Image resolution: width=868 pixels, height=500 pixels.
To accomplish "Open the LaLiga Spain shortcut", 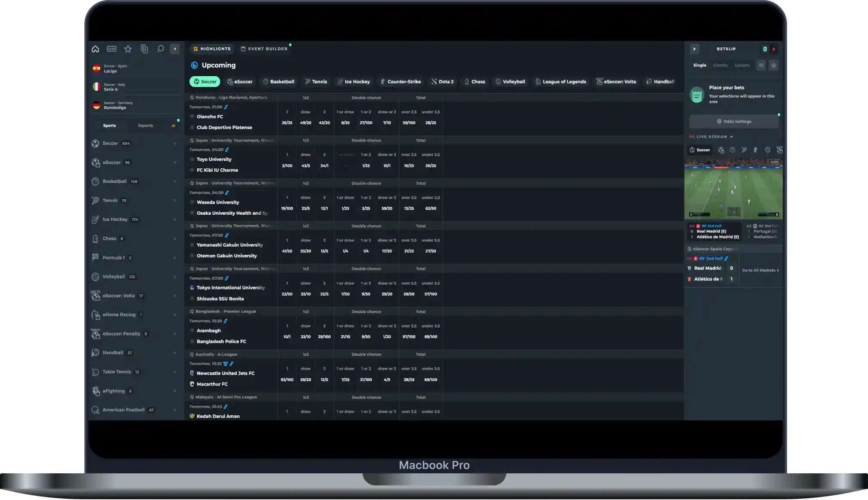I will (136, 68).
